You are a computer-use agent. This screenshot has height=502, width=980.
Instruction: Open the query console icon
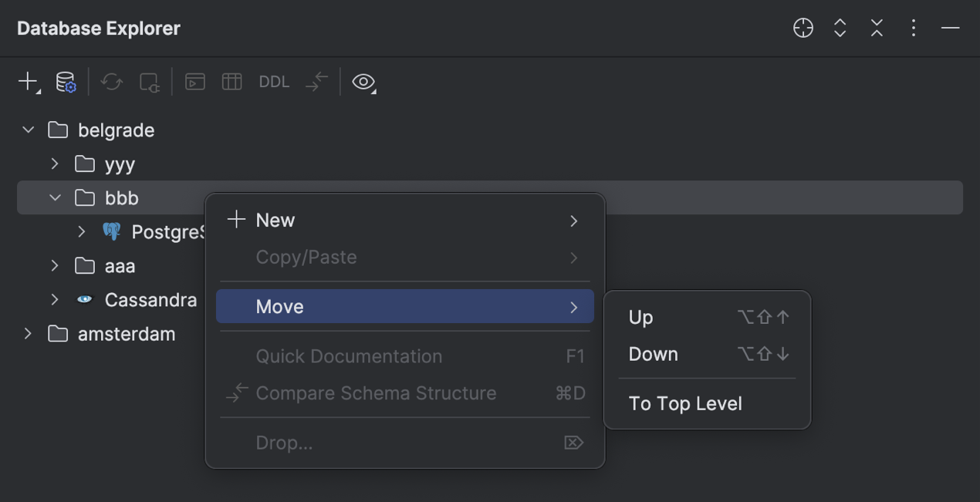click(195, 82)
